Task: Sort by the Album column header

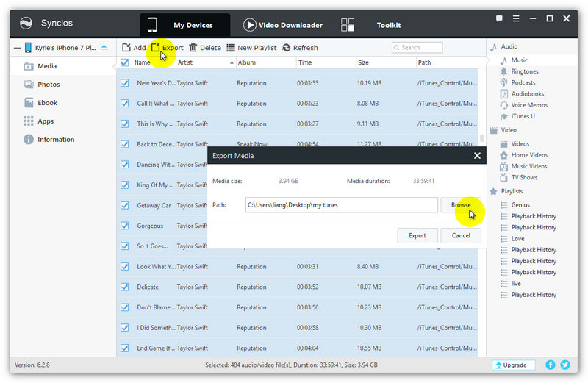Action: click(265, 62)
